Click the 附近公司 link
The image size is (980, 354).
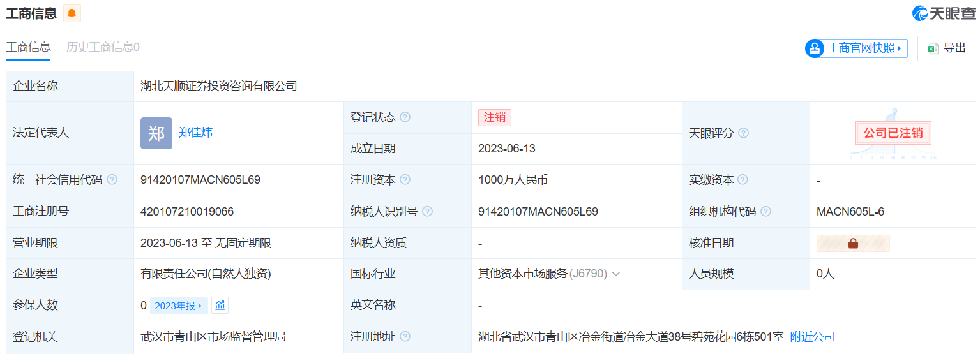pos(812,337)
